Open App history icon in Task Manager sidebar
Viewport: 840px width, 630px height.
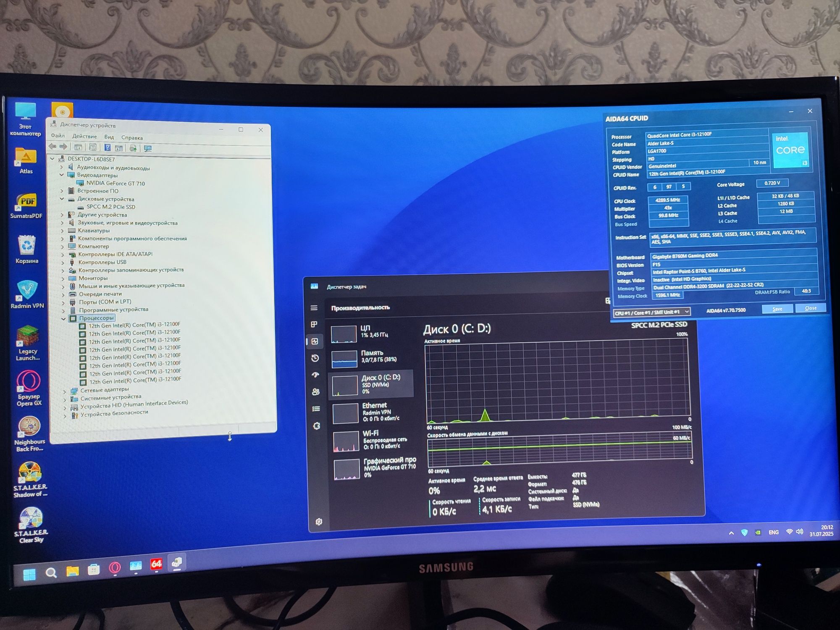coord(315,358)
